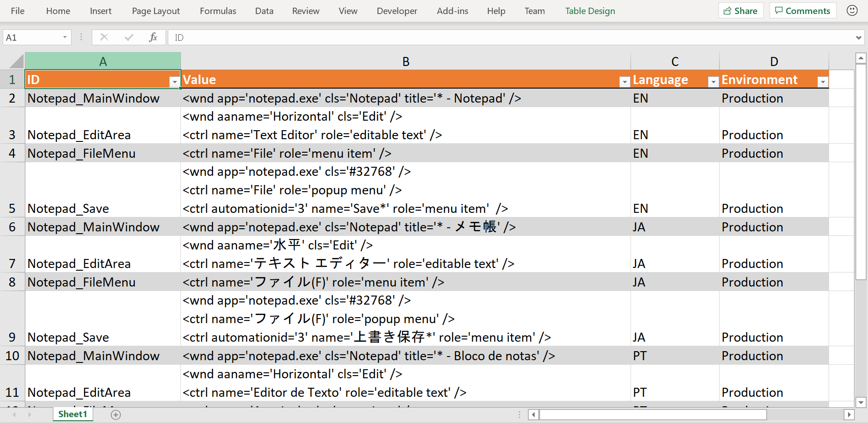Click Production cell in row 9
This screenshot has width=868, height=423.
pyautogui.click(x=774, y=319)
